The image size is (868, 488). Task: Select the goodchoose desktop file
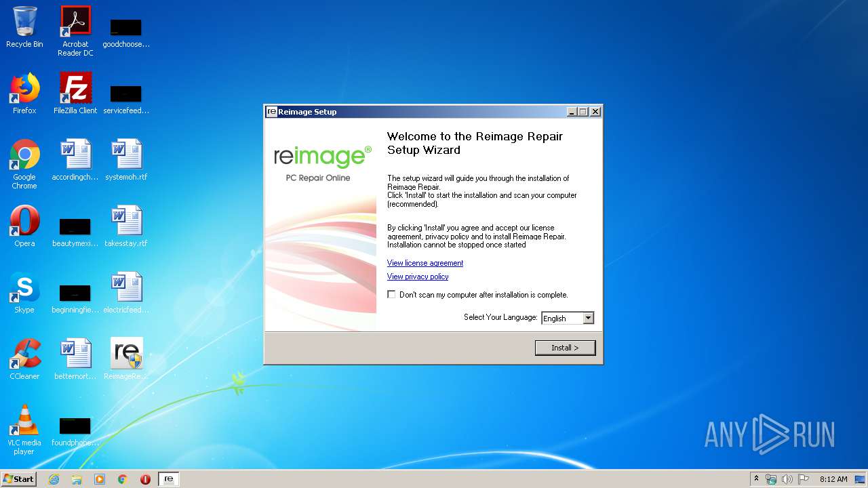pyautogui.click(x=126, y=31)
